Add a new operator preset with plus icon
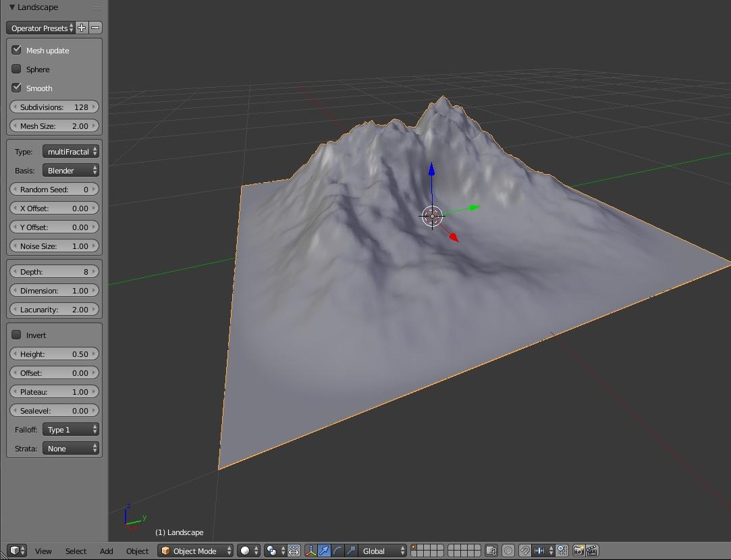 82,28
